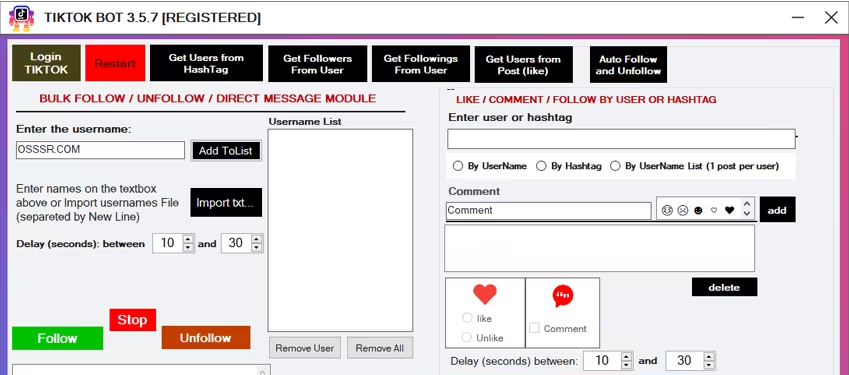
Task: Click the black add comment button
Action: click(x=778, y=210)
